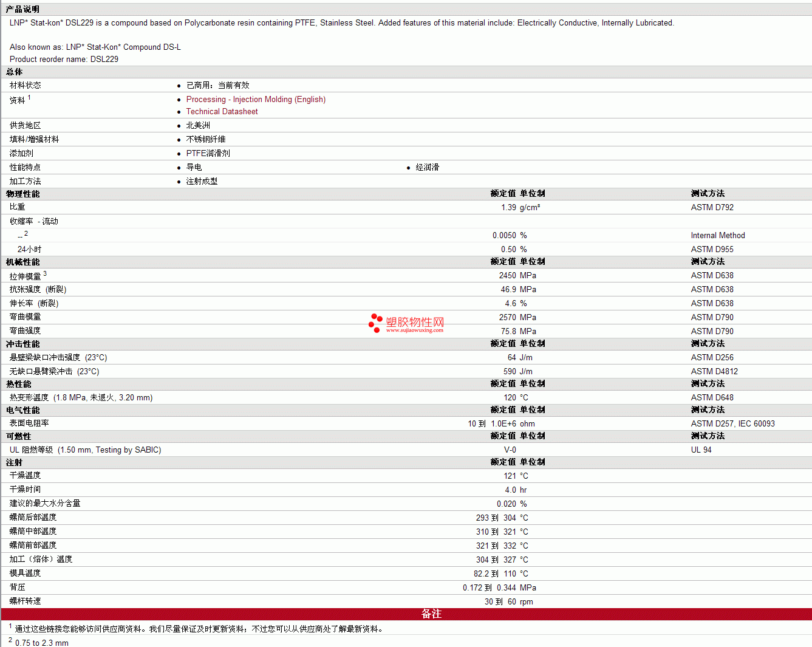Click the 机械性能 section header

[x=22, y=262]
